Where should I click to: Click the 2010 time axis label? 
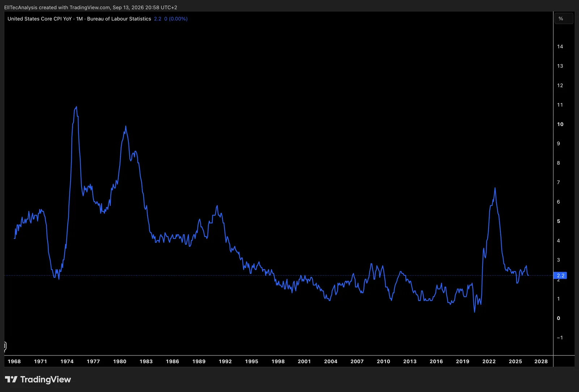click(384, 361)
